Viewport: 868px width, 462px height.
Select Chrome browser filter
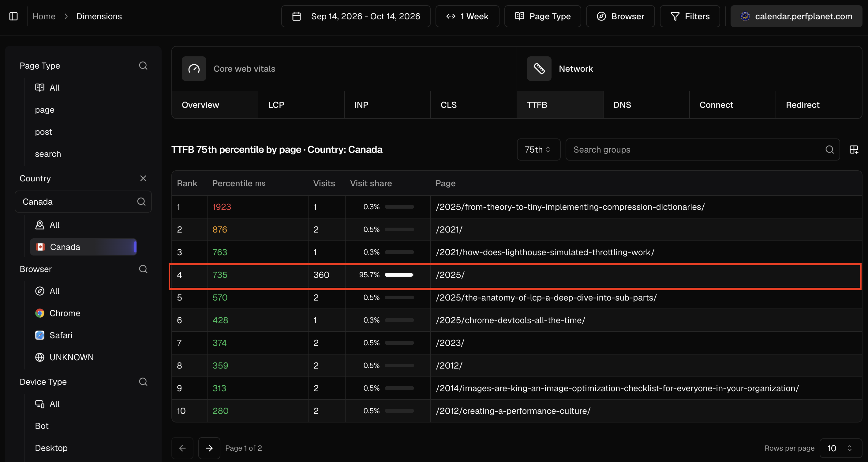58,313
